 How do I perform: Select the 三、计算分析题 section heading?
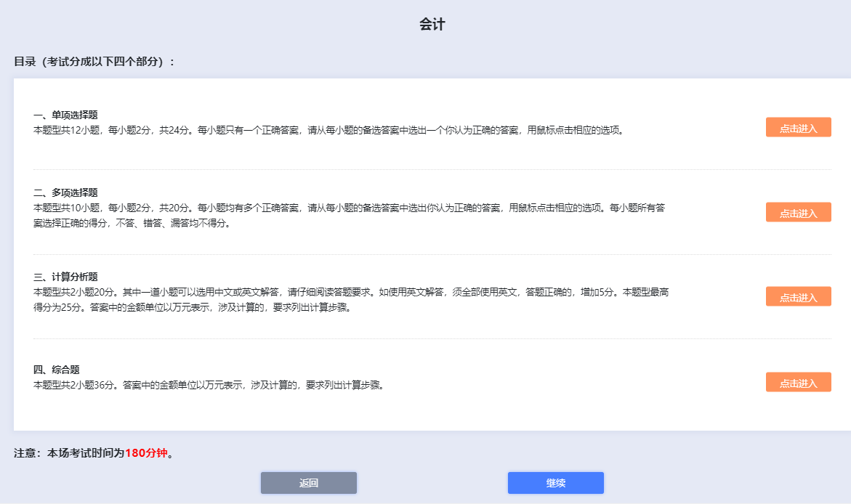click(x=65, y=277)
